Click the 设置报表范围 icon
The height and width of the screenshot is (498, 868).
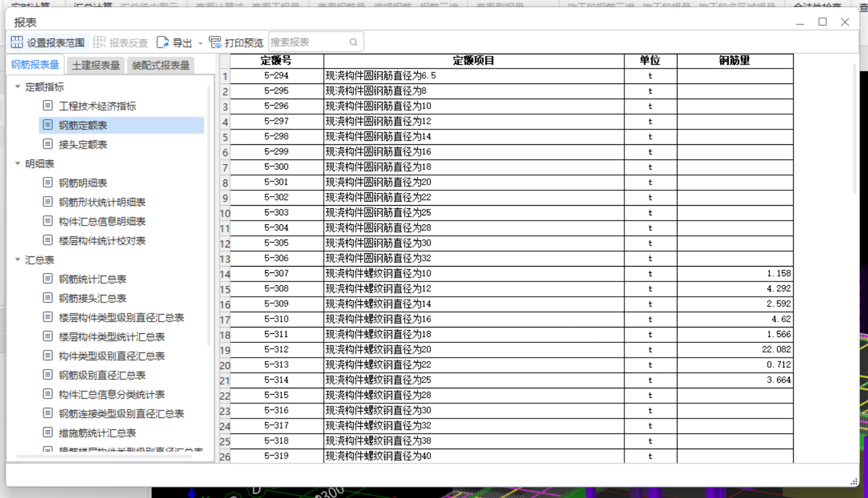[x=17, y=42]
